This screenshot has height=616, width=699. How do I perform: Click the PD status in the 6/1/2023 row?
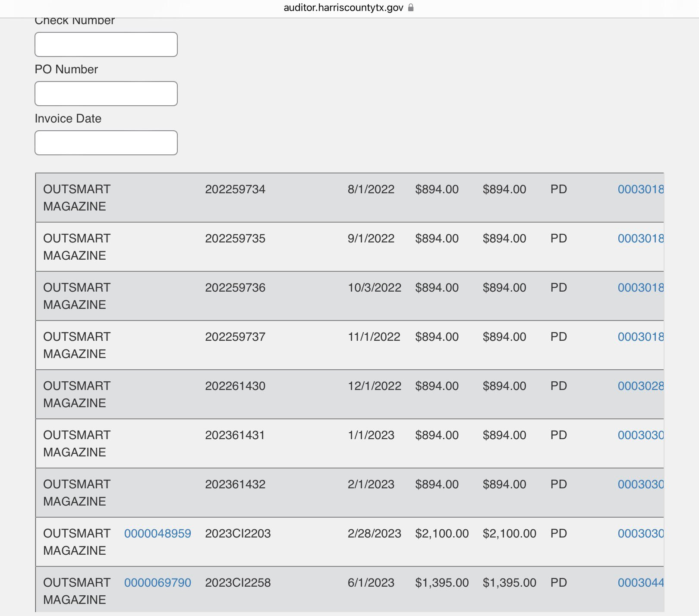tap(559, 583)
